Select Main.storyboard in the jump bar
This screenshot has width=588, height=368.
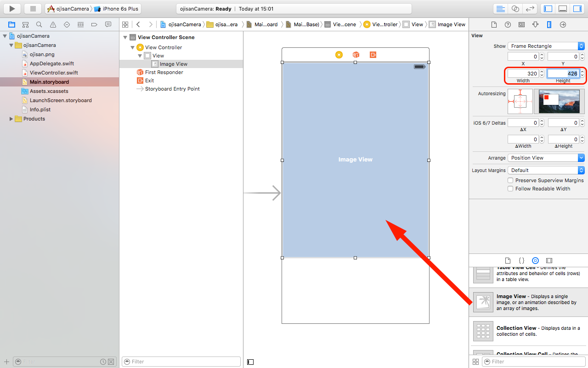265,24
